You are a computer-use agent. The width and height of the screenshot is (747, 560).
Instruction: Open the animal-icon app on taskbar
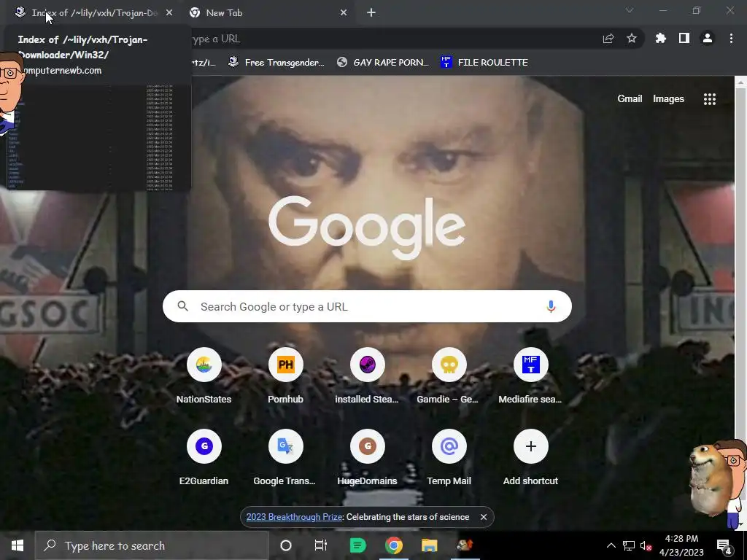coord(465,545)
